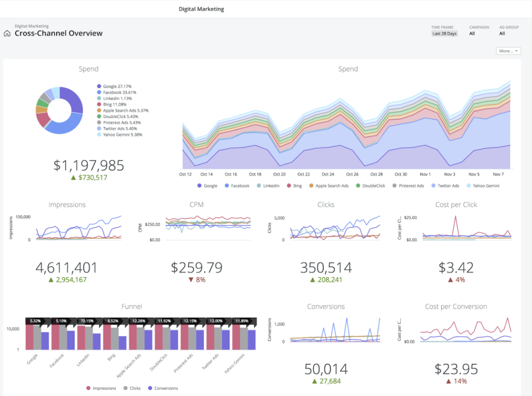Image resolution: width=532 pixels, height=396 pixels.
Task: Click Google color swatch in donut legend
Action: point(99,86)
